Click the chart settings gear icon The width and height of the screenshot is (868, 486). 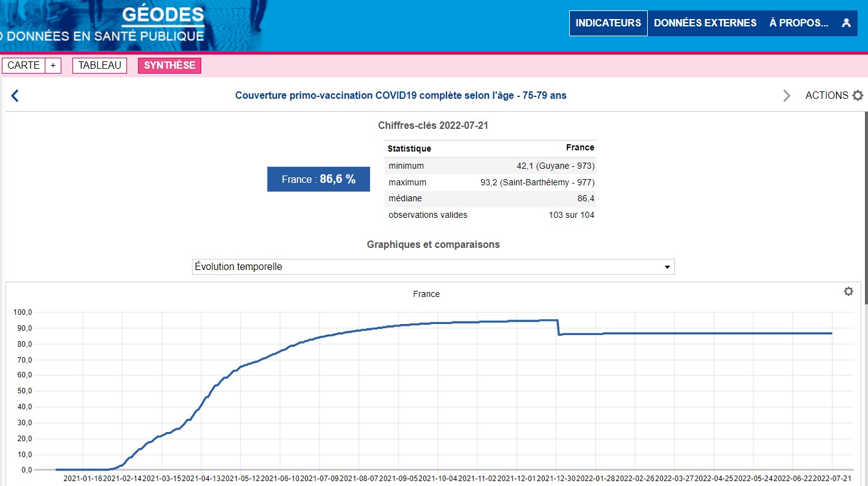848,291
